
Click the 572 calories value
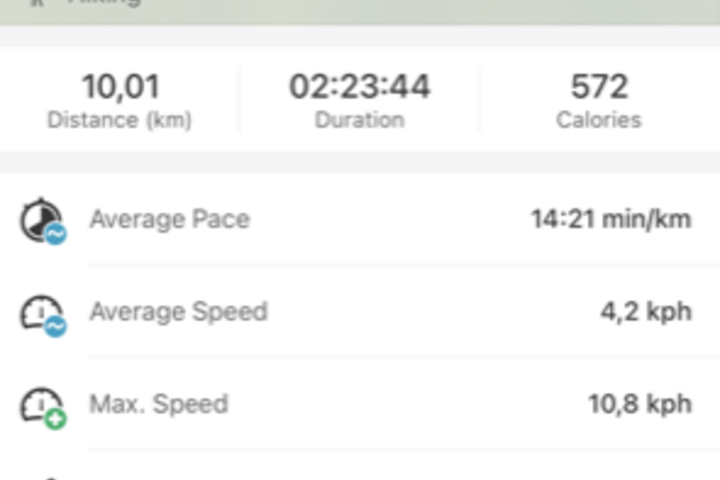(x=599, y=86)
